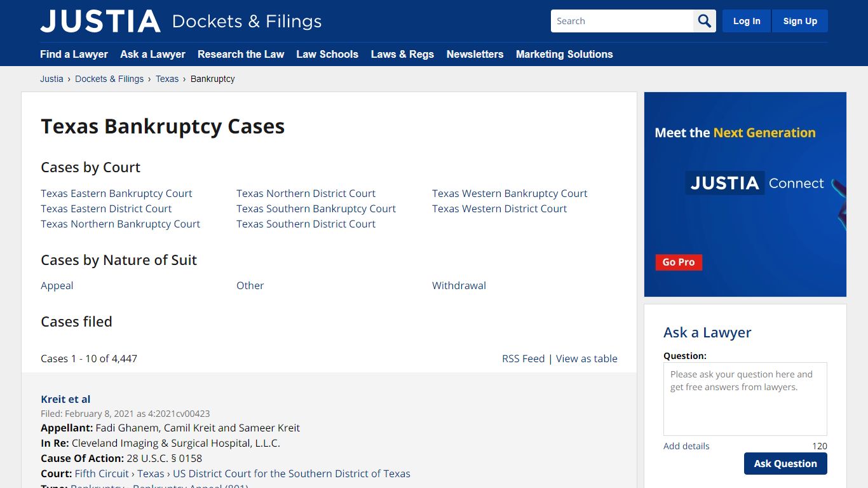Screen dimensions: 868x488
Task: Go to Texas breadcrumb link
Action: point(167,79)
